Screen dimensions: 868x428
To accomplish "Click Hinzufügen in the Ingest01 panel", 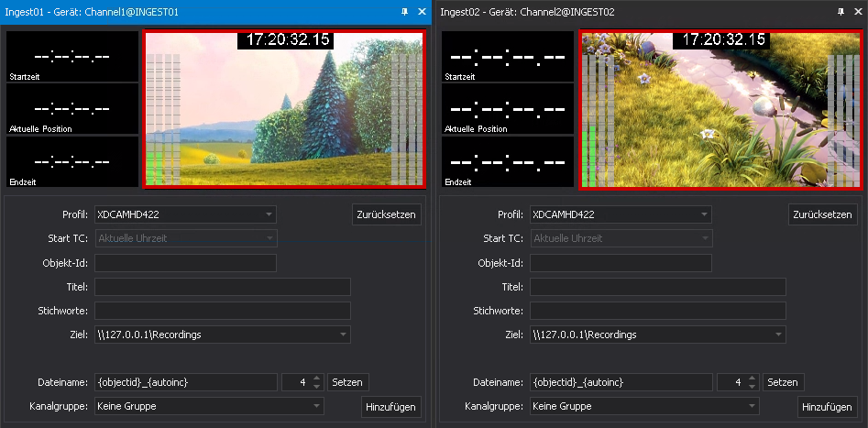I will [390, 407].
